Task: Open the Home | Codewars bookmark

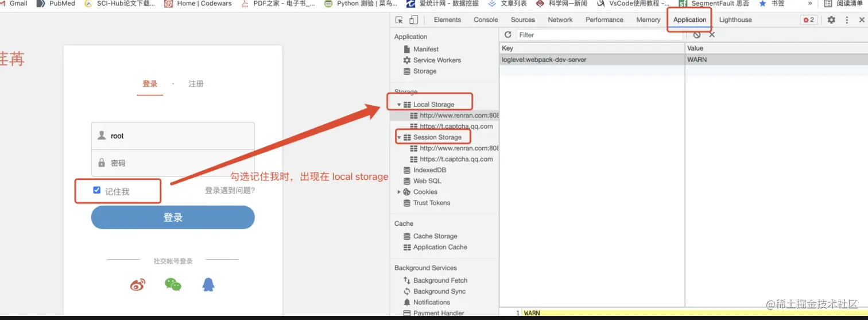Action: 197,3
